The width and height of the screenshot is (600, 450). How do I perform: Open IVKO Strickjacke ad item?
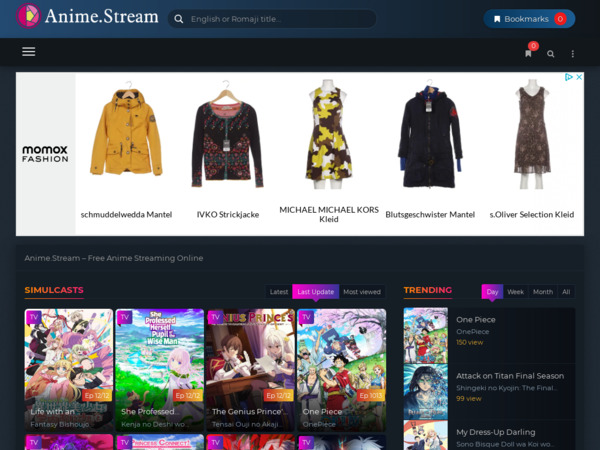[x=228, y=151]
